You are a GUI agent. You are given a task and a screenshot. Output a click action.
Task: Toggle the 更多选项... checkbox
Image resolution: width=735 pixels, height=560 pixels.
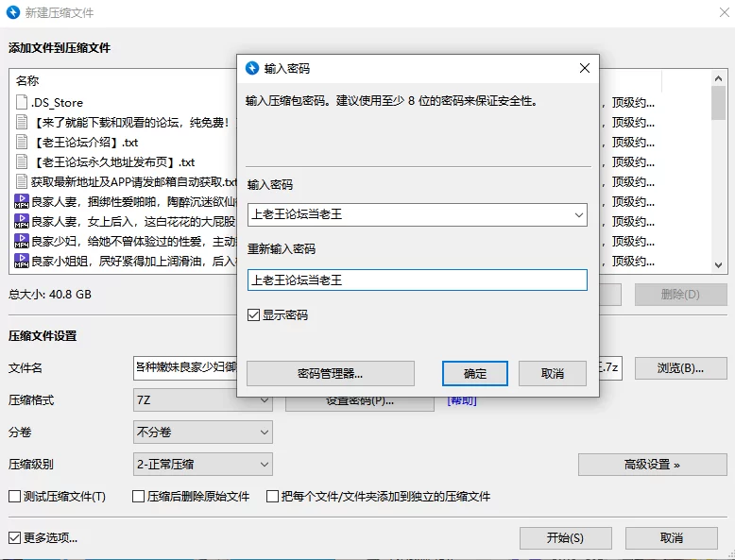(14, 537)
